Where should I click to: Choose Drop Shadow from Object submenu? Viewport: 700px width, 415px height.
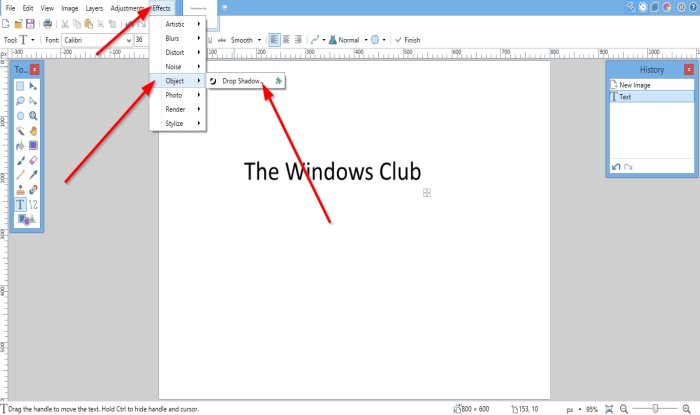(x=246, y=81)
